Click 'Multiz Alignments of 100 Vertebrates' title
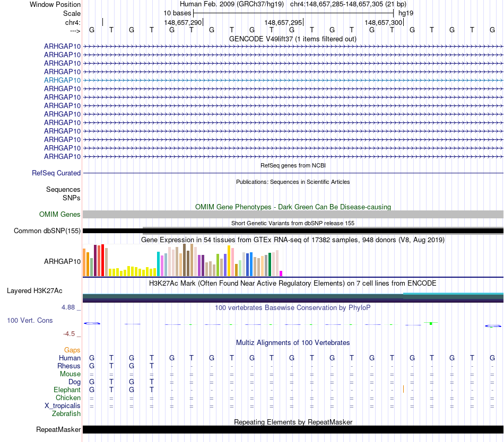The width and height of the screenshot is (504, 442). (x=293, y=343)
